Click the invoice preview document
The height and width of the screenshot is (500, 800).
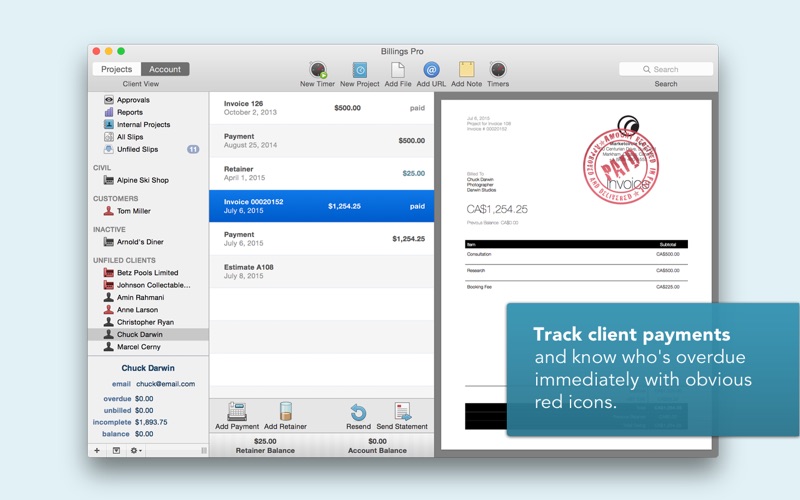(x=576, y=274)
